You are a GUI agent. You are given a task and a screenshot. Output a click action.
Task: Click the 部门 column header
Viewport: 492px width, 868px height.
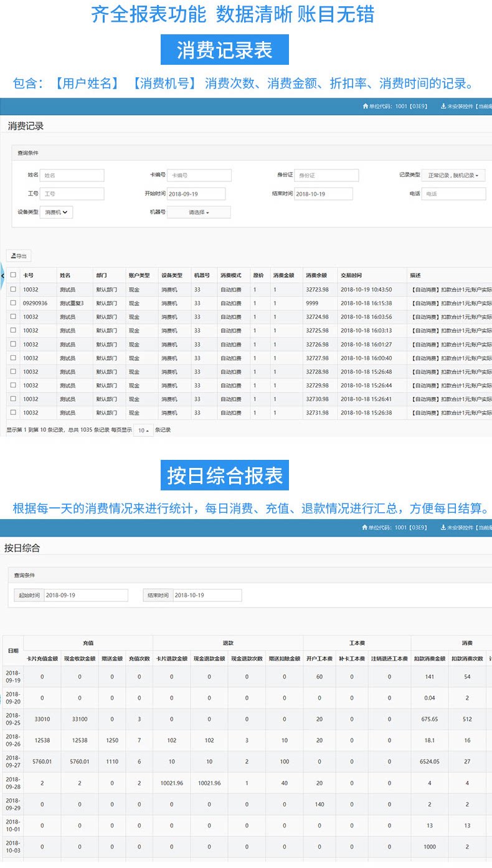(x=101, y=275)
